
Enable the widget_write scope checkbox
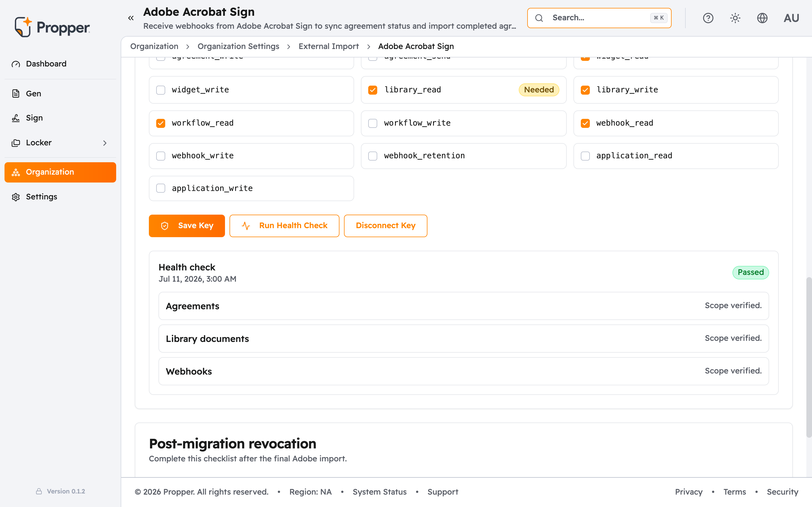click(x=161, y=90)
